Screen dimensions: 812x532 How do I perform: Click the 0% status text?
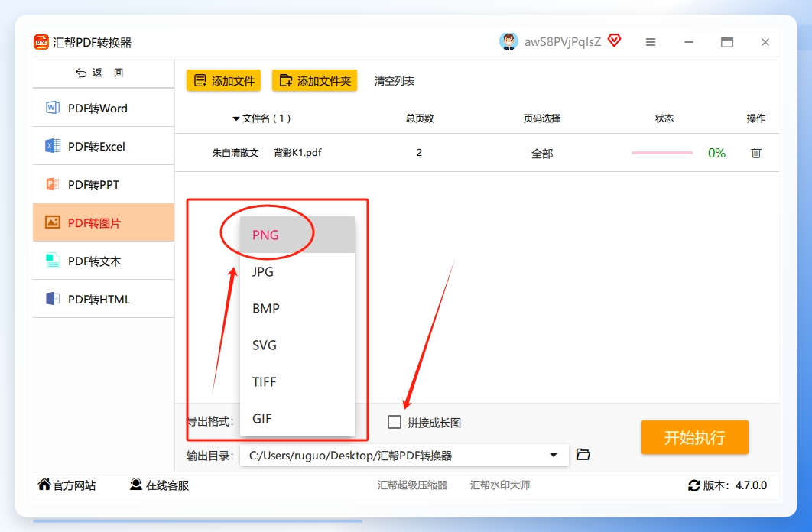(x=716, y=153)
